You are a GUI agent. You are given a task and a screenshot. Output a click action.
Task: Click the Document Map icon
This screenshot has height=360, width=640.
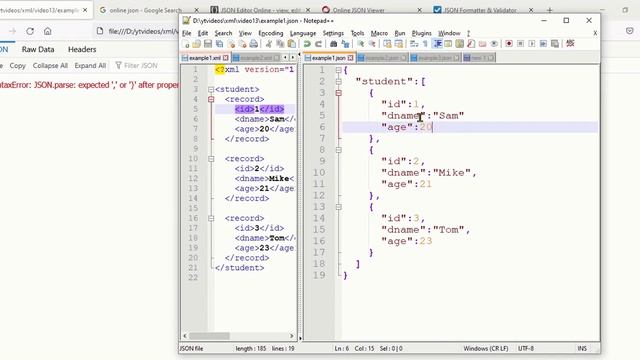click(x=460, y=44)
